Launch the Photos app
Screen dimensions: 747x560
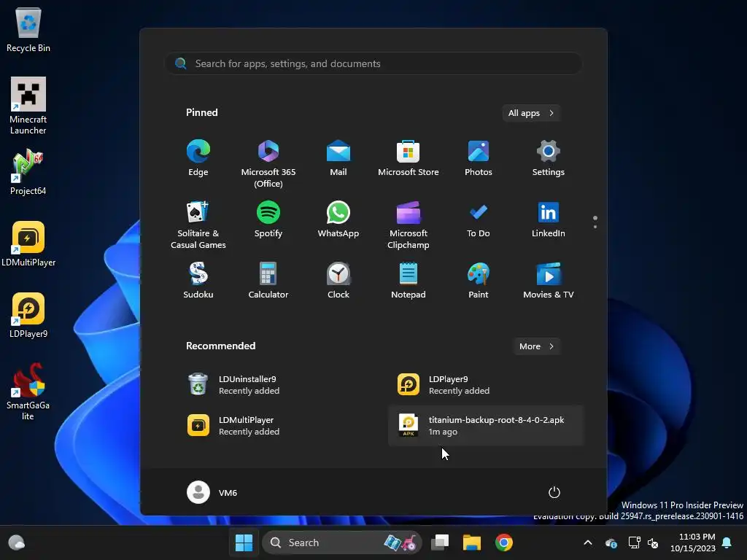point(479,159)
